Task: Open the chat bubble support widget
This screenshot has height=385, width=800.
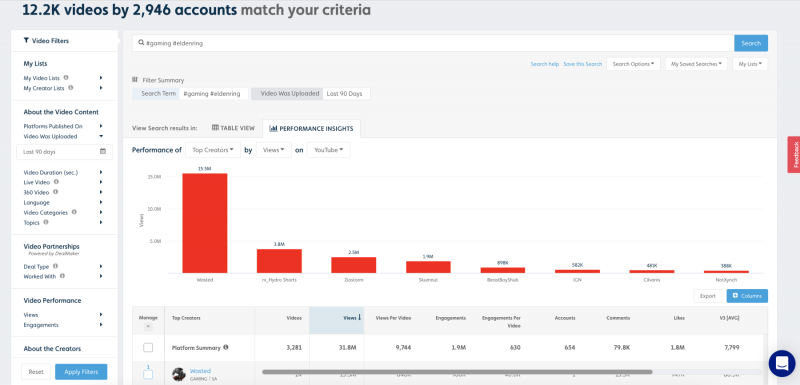Action: click(x=782, y=363)
